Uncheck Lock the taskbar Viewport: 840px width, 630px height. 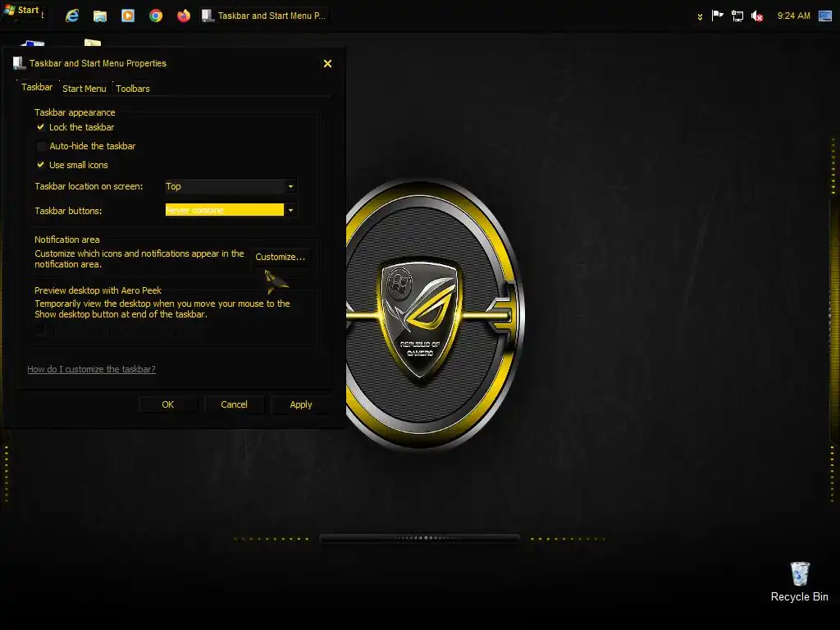[41, 127]
